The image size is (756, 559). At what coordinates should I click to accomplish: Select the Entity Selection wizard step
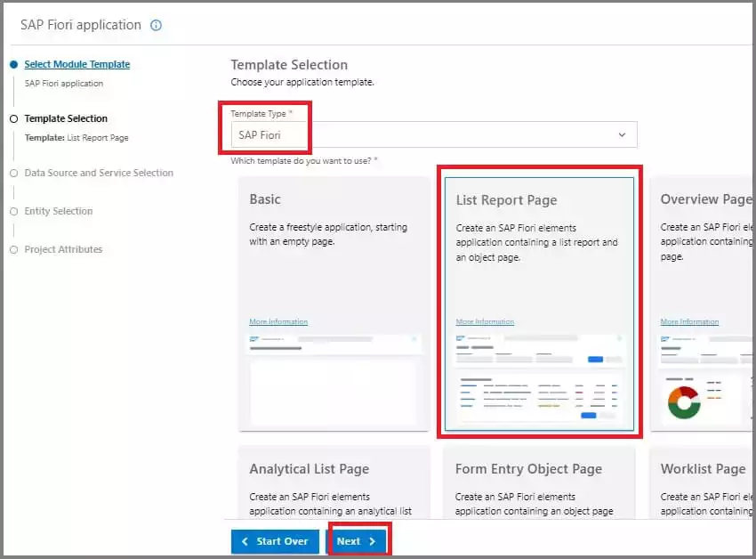(59, 211)
